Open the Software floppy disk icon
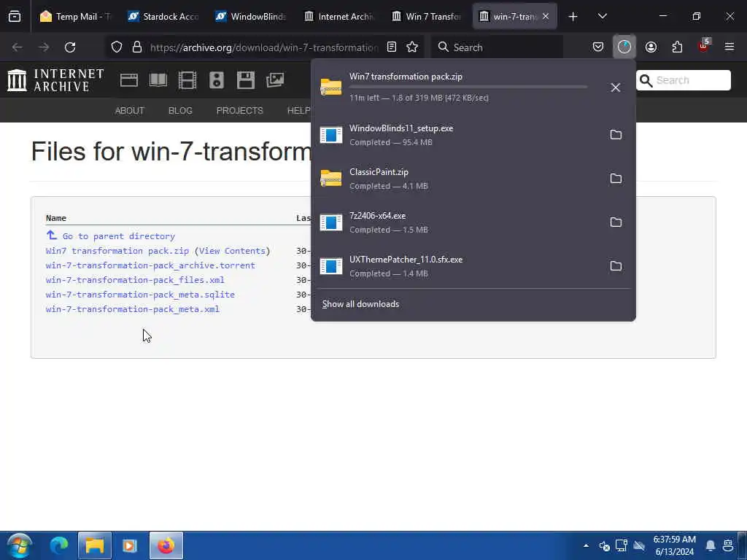Image resolution: width=747 pixels, height=560 pixels. (245, 80)
